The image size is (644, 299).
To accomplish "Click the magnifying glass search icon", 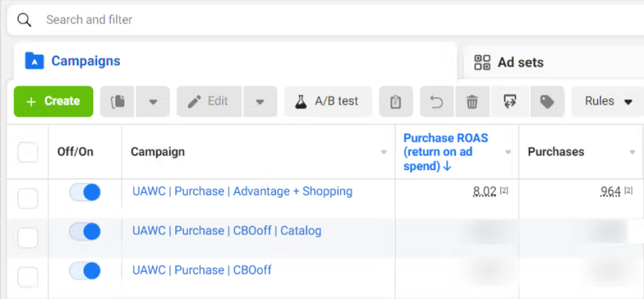I will pyautogui.click(x=24, y=20).
